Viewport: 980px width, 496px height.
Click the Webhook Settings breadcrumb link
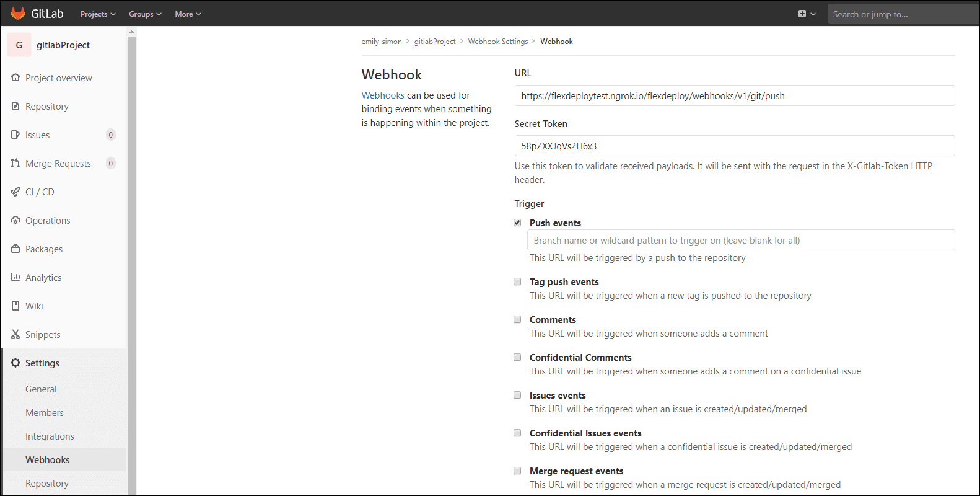click(498, 42)
